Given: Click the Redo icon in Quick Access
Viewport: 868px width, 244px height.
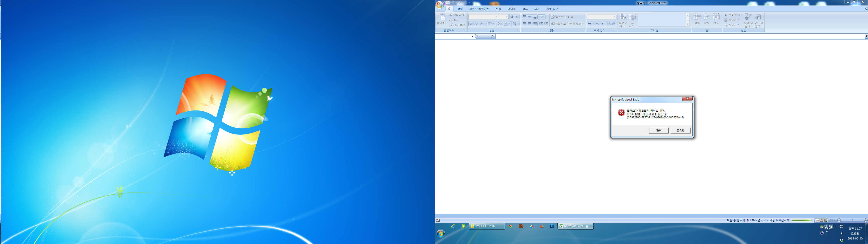Looking at the screenshot, I should [x=460, y=3].
